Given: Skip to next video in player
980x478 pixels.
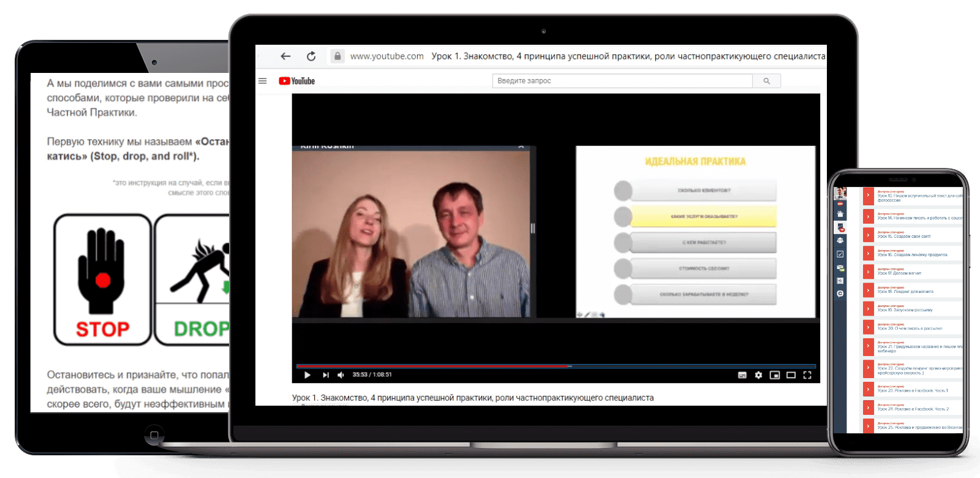Looking at the screenshot, I should pos(326,375).
